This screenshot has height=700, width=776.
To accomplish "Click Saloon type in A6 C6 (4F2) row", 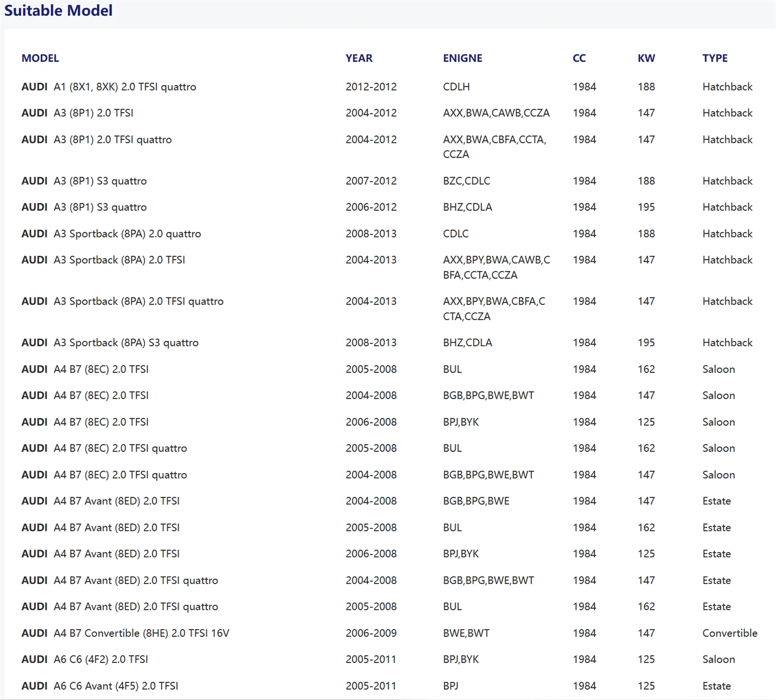I will tap(719, 659).
